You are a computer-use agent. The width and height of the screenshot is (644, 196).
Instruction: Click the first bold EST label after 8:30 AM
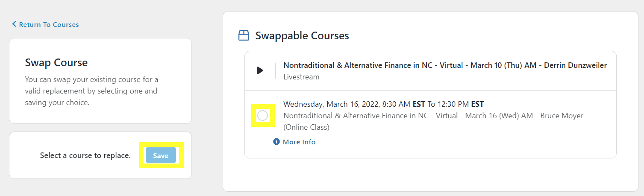[x=419, y=104]
